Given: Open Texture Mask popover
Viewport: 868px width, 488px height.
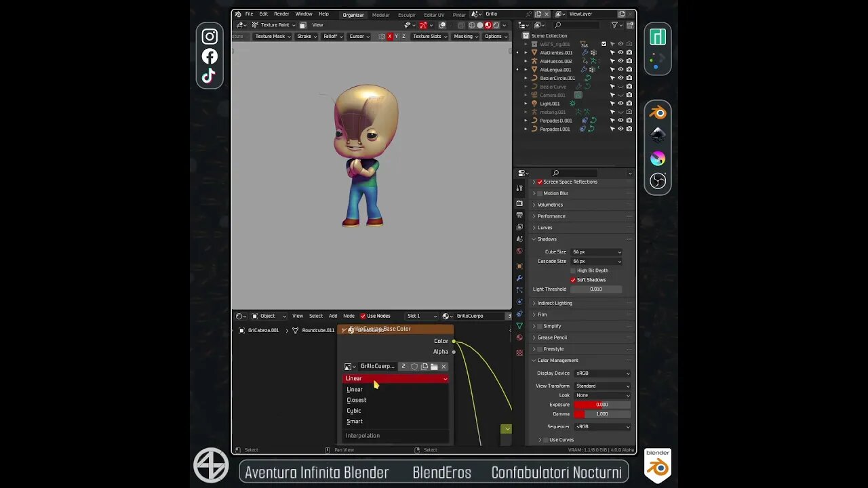Looking at the screenshot, I should click(x=272, y=37).
